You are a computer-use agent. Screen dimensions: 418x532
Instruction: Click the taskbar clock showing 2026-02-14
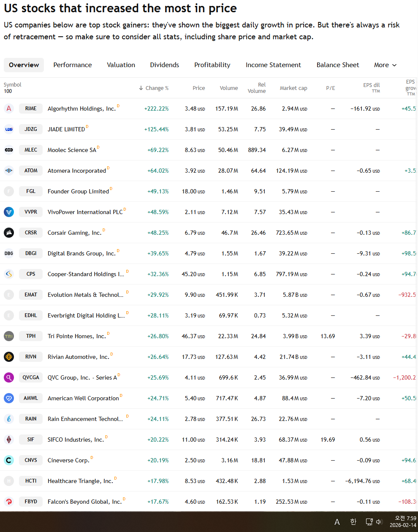coord(403,522)
